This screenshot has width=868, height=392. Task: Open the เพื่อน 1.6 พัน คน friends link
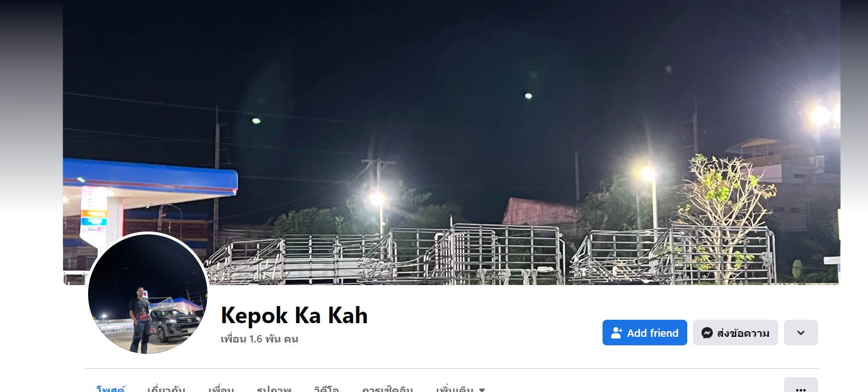[x=259, y=339]
